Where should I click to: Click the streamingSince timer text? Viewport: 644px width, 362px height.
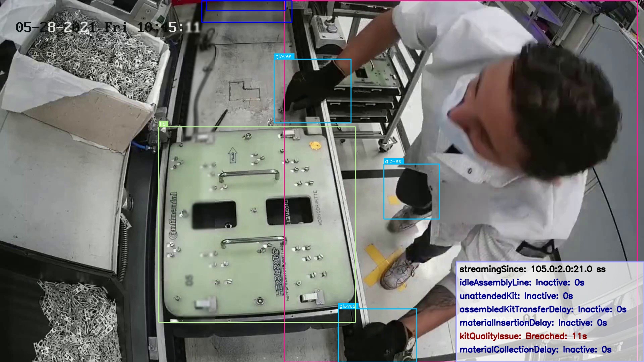click(532, 269)
